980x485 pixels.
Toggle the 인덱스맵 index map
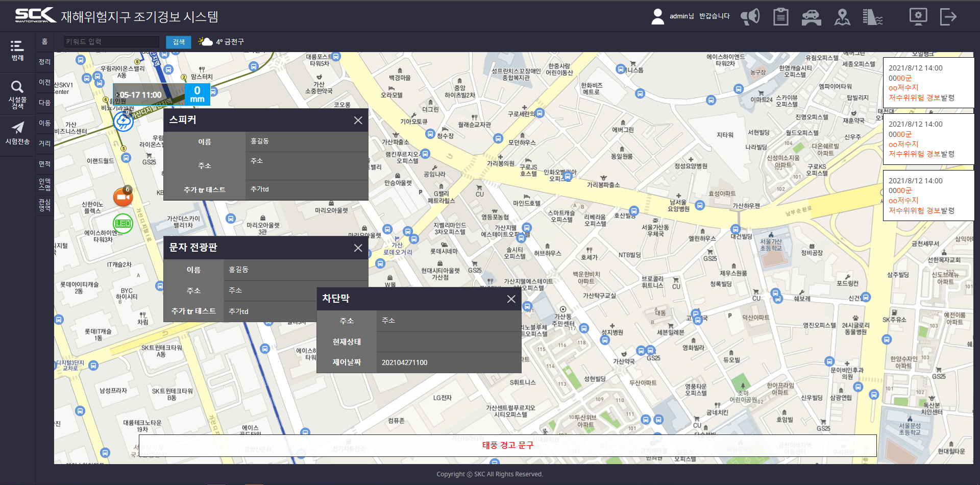coord(45,184)
